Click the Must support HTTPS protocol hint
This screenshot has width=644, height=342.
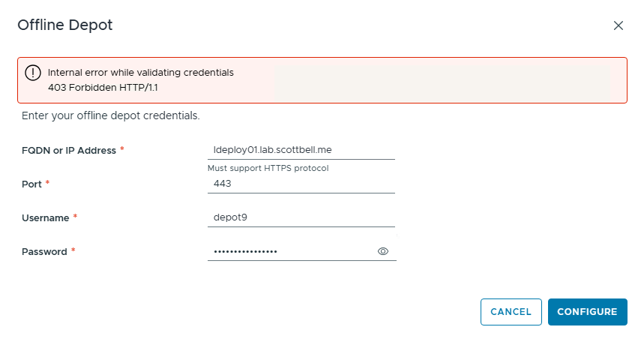(x=268, y=168)
